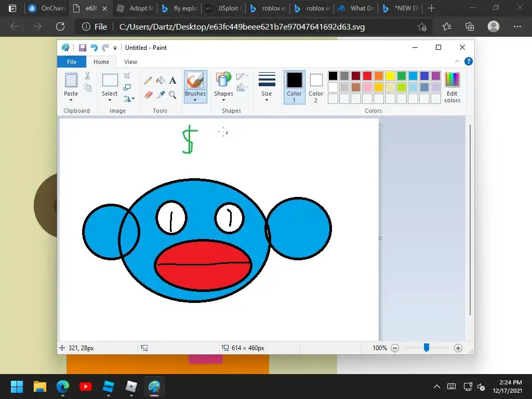Image resolution: width=532 pixels, height=399 pixels.
Task: Select the Magnifier tool
Action: pos(172,95)
